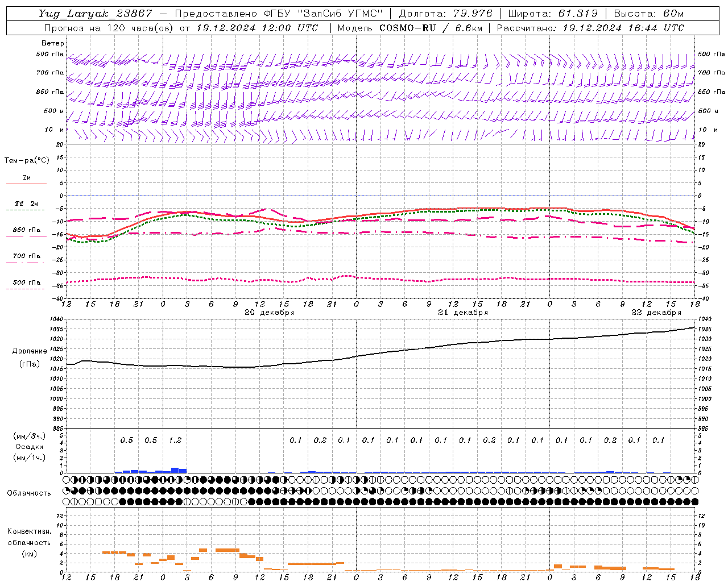Click the Давление panel label

tap(30, 351)
